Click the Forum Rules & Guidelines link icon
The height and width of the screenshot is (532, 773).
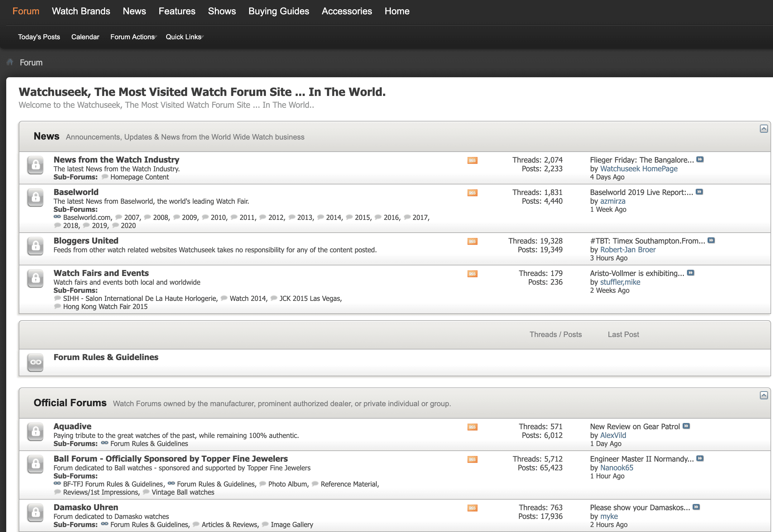(35, 362)
